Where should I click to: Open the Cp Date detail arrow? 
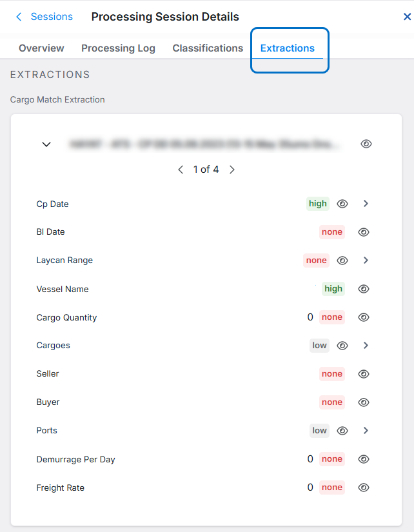366,204
